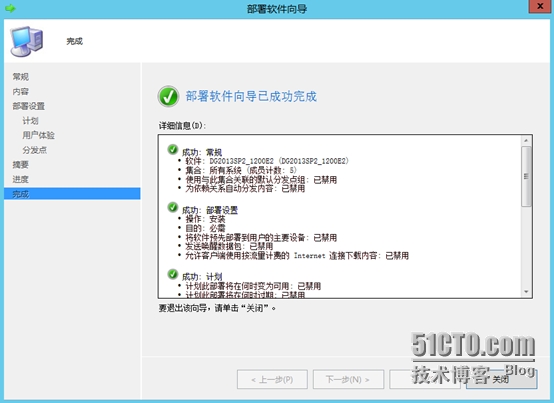554x403 pixels.
Task: Click the 操作: 安装 line
Action: [205, 219]
